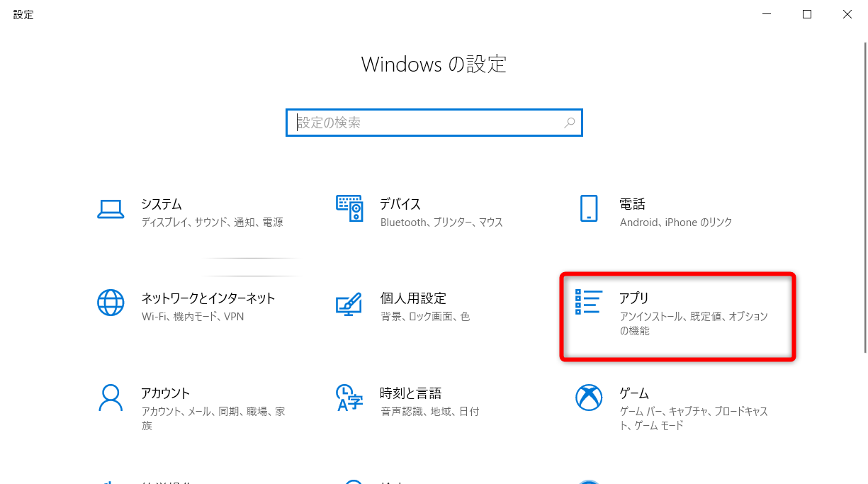Select the ネットワークとインターネット heading

(x=208, y=298)
